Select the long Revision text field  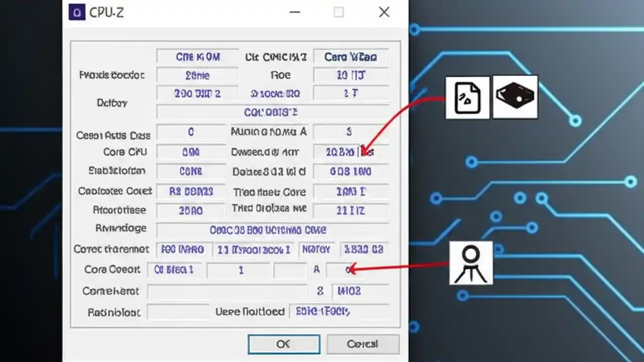point(273,230)
